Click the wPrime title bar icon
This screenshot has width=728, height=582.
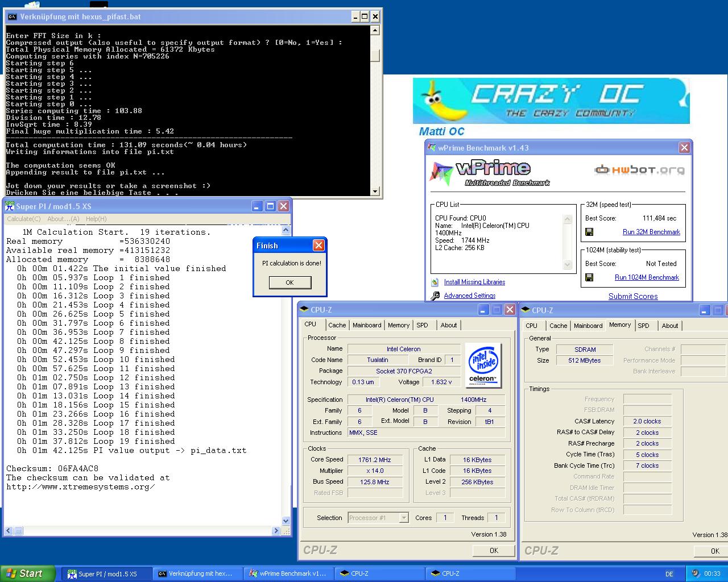(432, 148)
